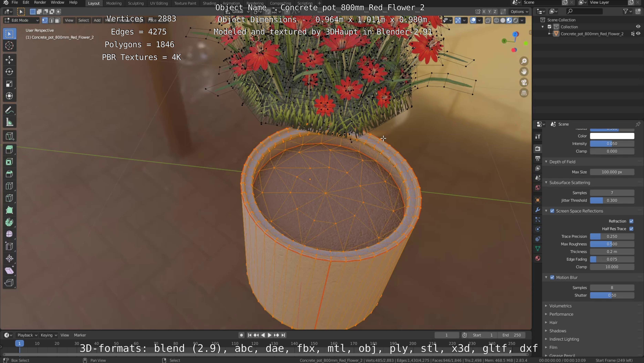This screenshot has height=363, width=644.
Task: Open the Render menu
Action: (40, 3)
